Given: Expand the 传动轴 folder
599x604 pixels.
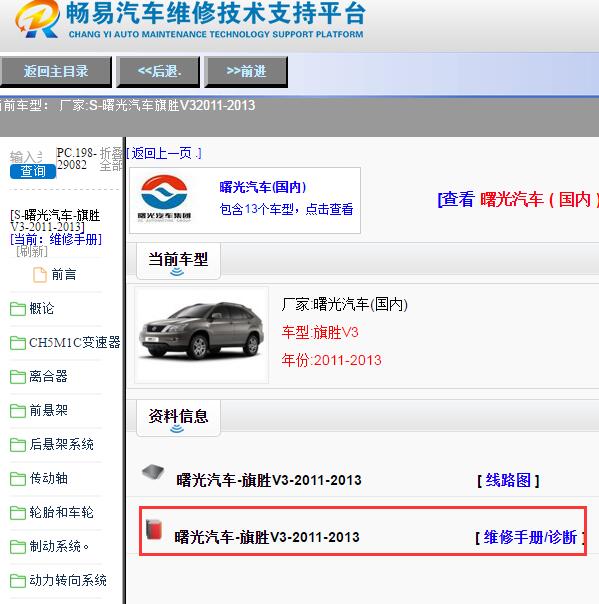Looking at the screenshot, I should [x=49, y=478].
